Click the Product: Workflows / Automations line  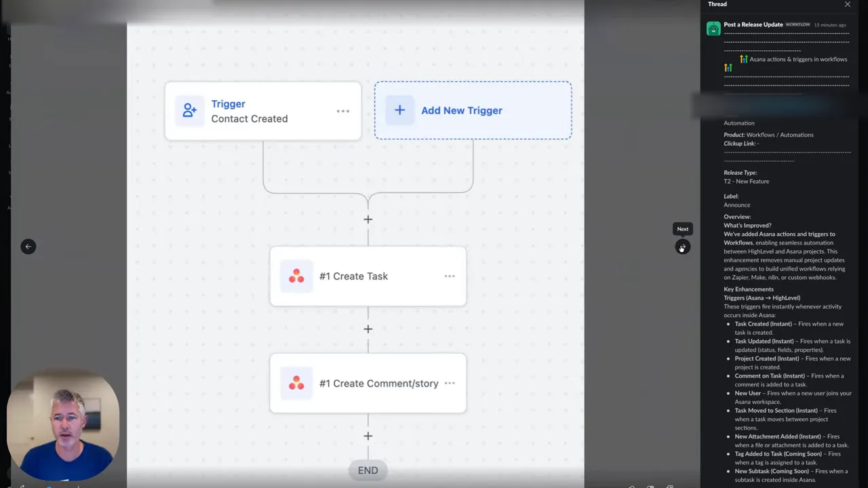coord(768,135)
